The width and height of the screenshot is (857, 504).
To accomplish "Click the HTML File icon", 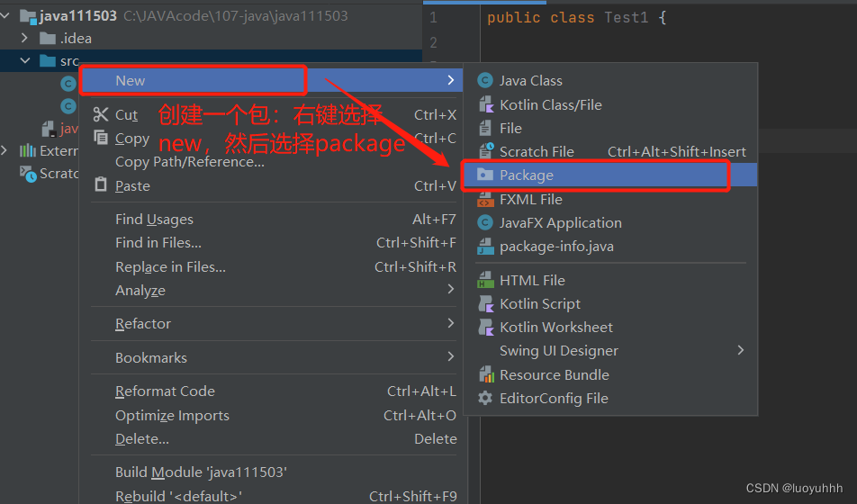I will pos(485,281).
